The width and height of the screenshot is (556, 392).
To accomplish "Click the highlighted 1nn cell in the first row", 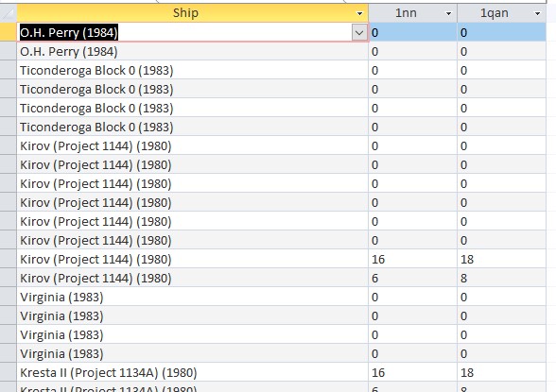I will point(412,32).
